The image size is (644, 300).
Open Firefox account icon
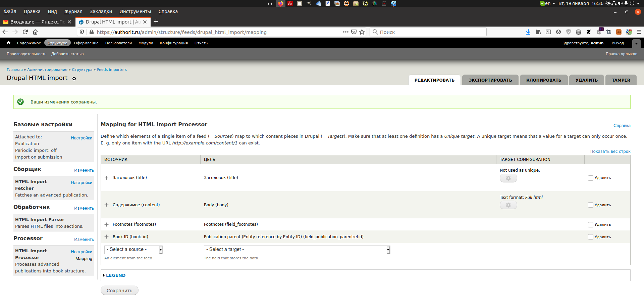point(558,32)
